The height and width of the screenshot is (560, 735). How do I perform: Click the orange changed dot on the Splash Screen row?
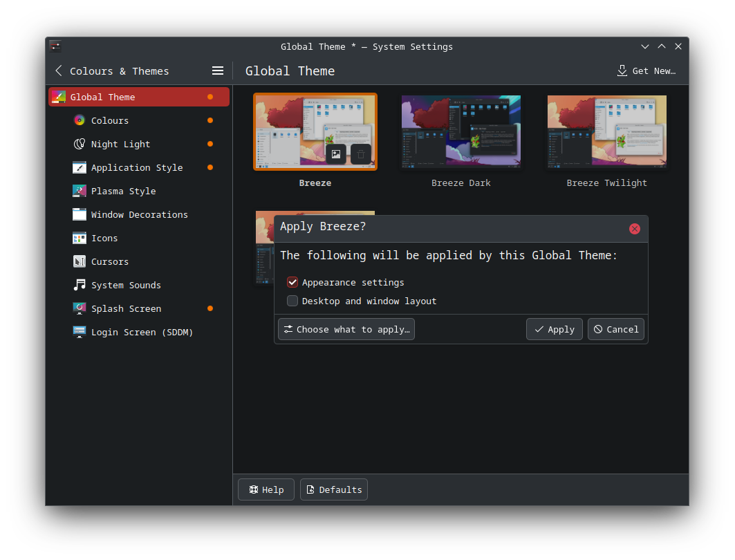tap(210, 308)
